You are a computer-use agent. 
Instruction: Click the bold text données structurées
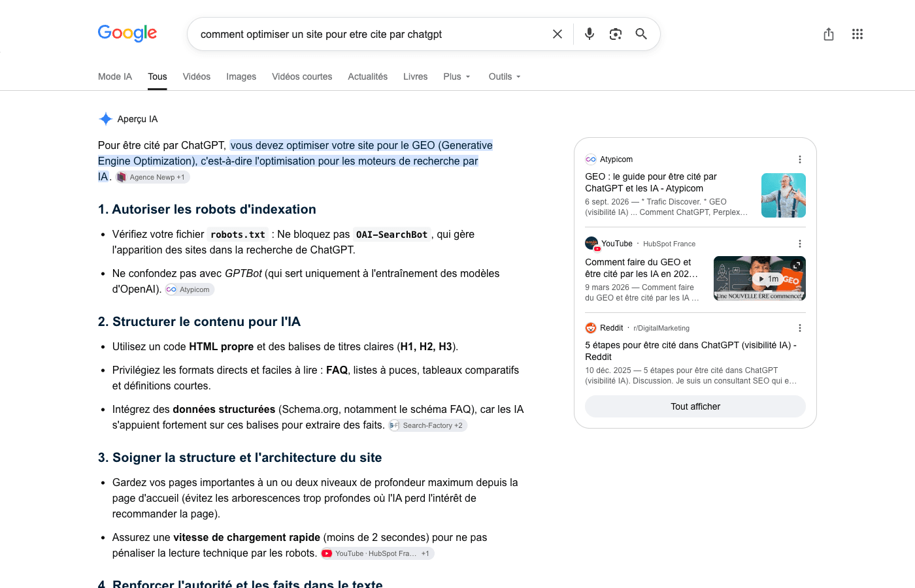coord(224,409)
